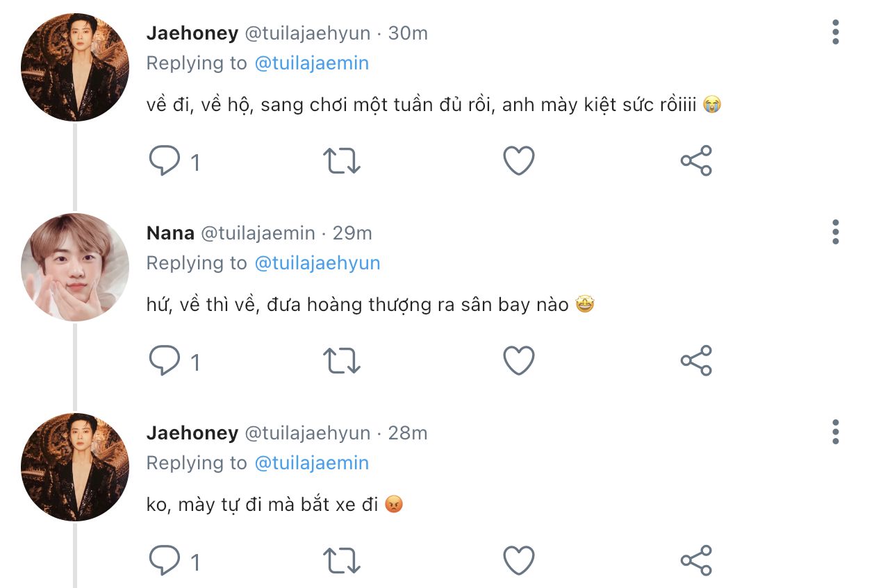Viewport: 892px width, 588px height.
Task: Open the 28m timestamp permalink
Action: (x=408, y=433)
